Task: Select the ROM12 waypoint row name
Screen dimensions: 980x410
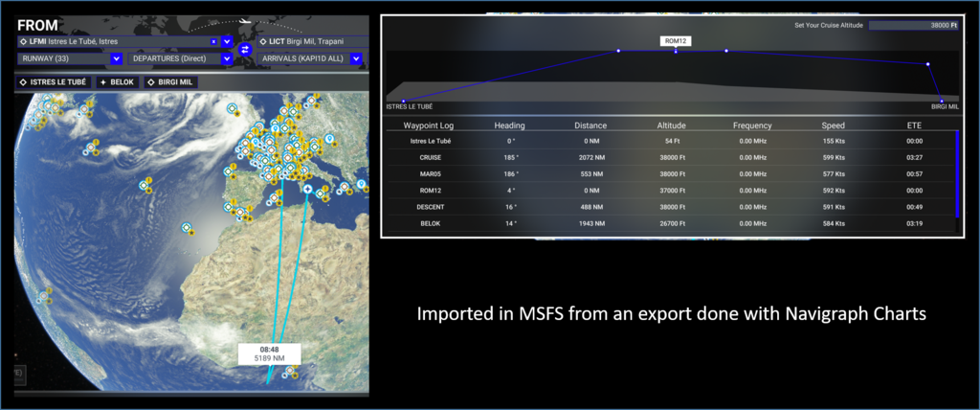Action: click(430, 191)
